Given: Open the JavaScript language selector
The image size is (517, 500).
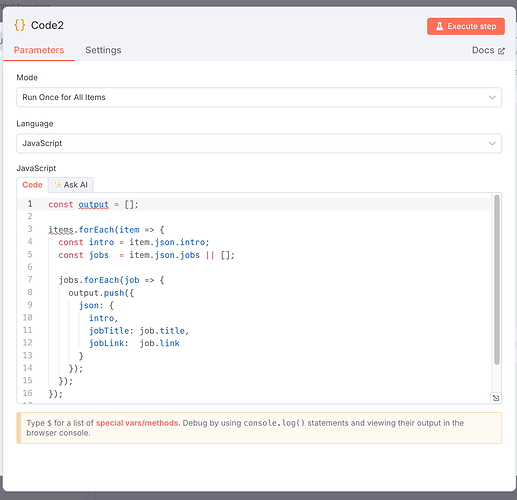Looking at the screenshot, I should pos(259,143).
